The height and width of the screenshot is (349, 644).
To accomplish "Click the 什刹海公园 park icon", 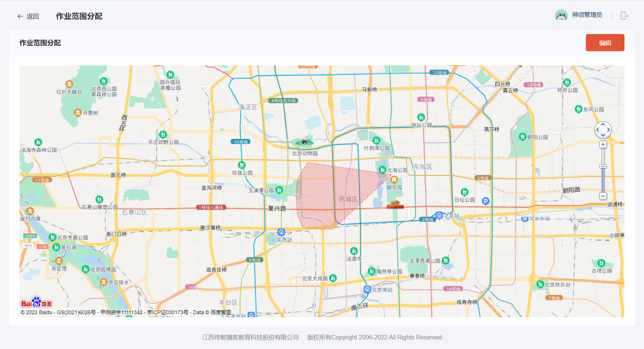I will point(376,140).
